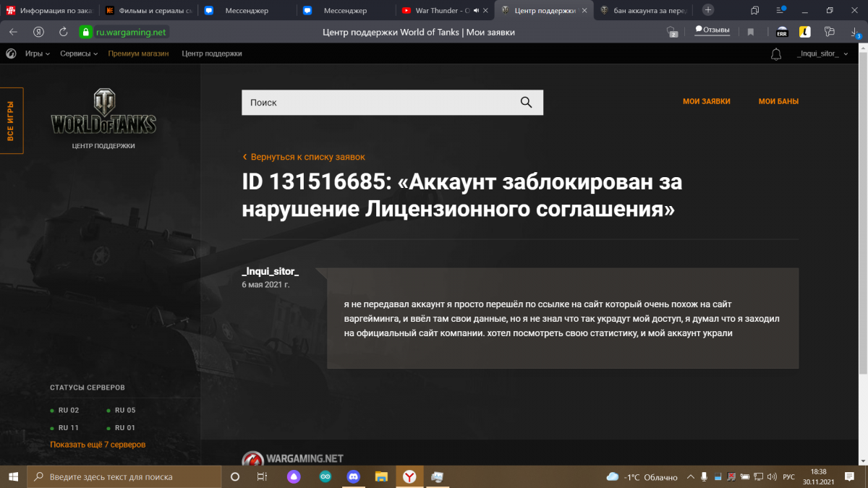Open Discord from the taskbar

pyautogui.click(x=353, y=477)
